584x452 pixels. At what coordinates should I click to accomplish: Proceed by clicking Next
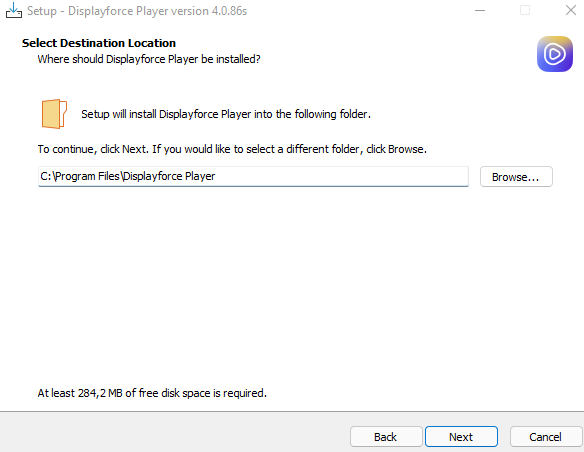[x=461, y=437]
